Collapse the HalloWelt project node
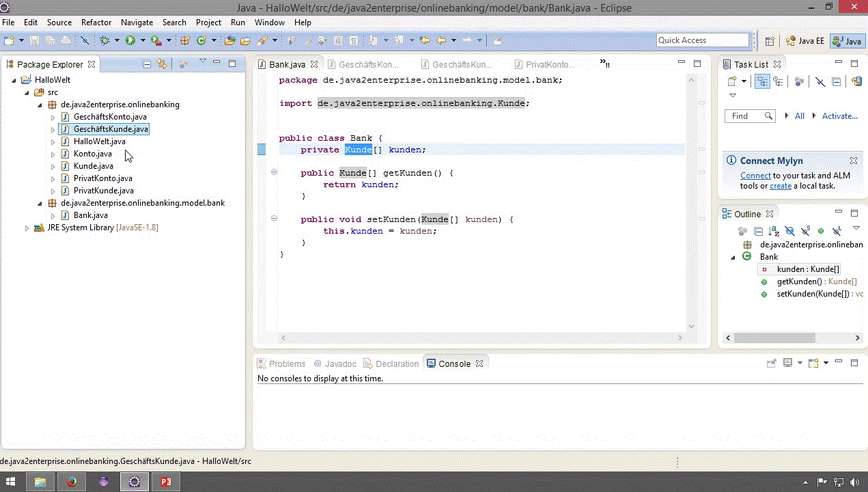The image size is (868, 492). click(14, 80)
